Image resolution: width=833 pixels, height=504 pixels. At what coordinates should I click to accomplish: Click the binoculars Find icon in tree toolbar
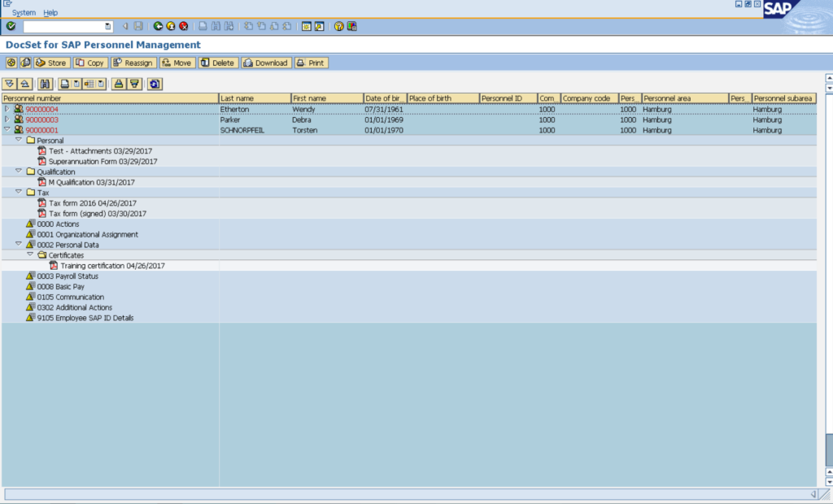point(45,84)
